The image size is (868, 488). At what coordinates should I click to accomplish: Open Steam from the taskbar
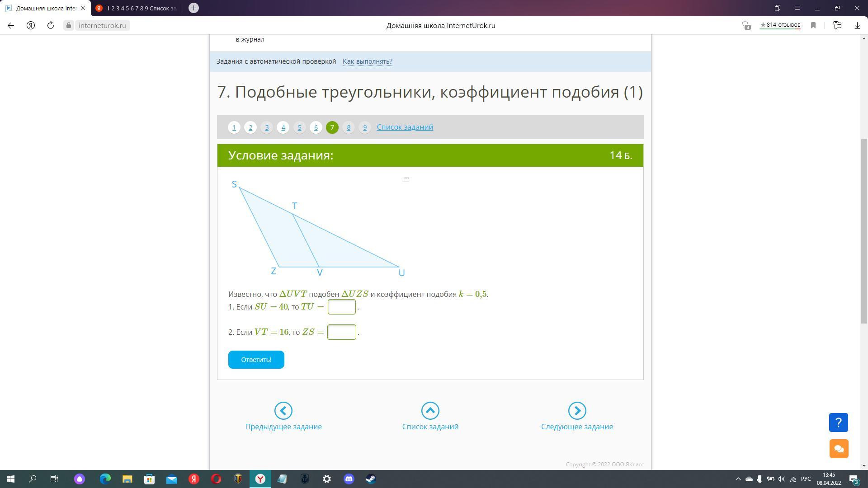[x=371, y=479]
